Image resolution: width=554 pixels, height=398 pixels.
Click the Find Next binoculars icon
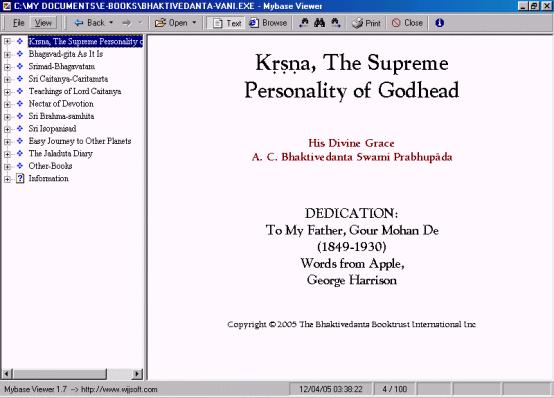[x=335, y=23]
